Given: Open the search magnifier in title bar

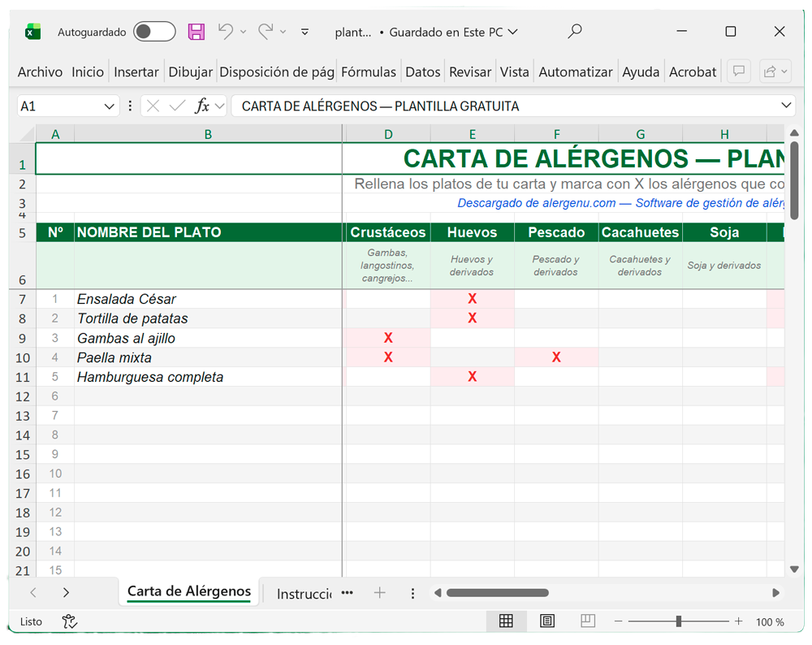Looking at the screenshot, I should tap(575, 32).
